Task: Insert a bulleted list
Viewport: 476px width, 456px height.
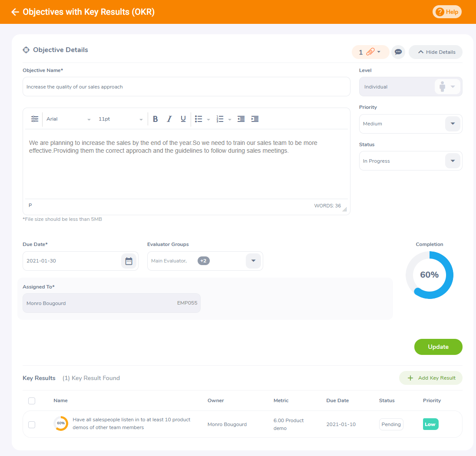Action: coord(198,118)
